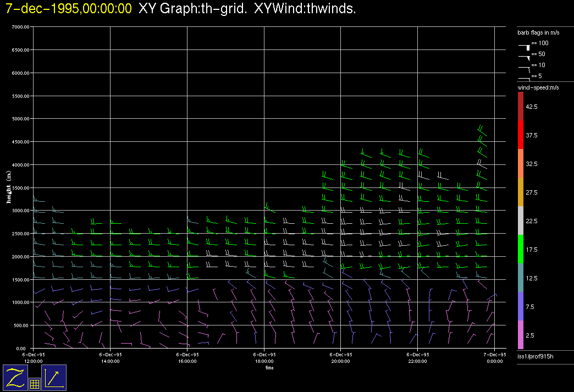Pick the pink 2.5 wind-speed color
Screen dimensions: 574x392
[521, 335]
